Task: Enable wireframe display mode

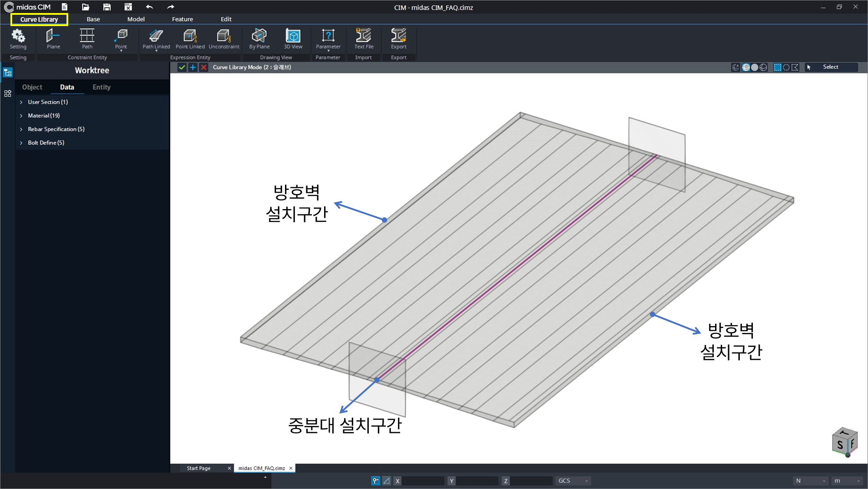Action: pos(763,67)
